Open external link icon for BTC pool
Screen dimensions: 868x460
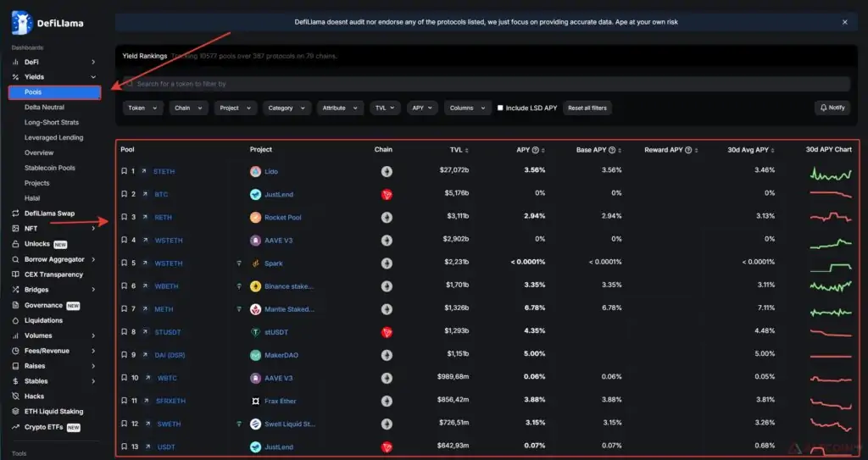coord(144,194)
